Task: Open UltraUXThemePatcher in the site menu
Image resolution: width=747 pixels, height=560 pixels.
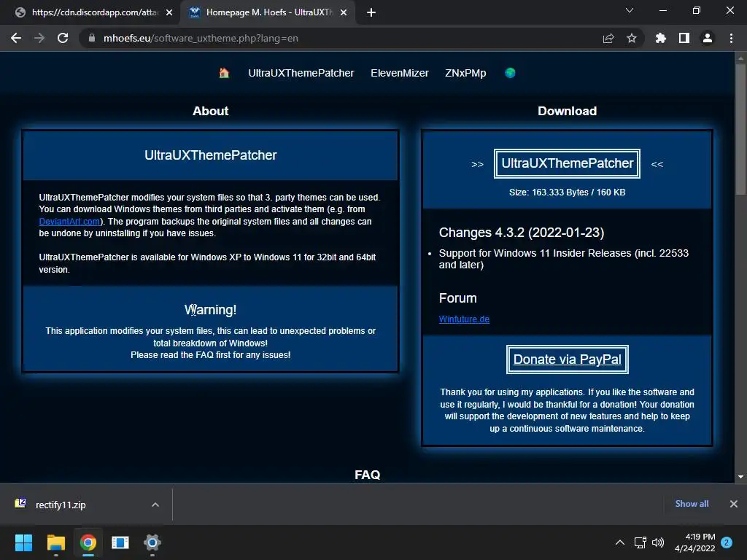Action: pos(301,73)
